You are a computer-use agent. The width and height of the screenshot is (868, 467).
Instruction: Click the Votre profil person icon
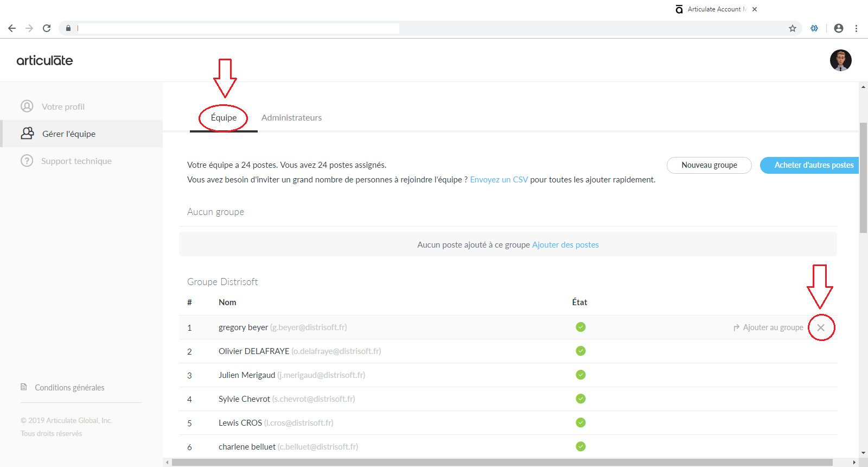(27, 106)
